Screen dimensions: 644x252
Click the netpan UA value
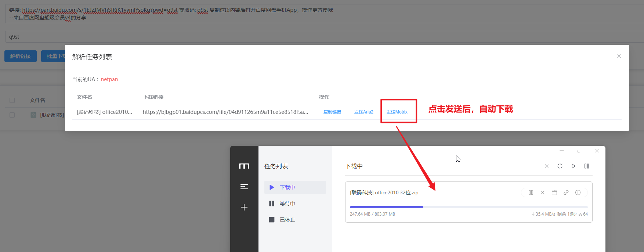pyautogui.click(x=109, y=79)
